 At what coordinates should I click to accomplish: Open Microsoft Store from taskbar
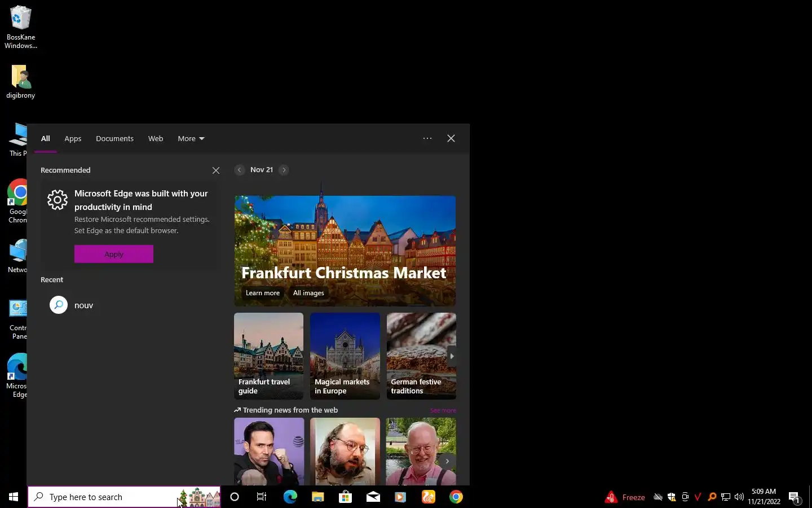pos(345,497)
